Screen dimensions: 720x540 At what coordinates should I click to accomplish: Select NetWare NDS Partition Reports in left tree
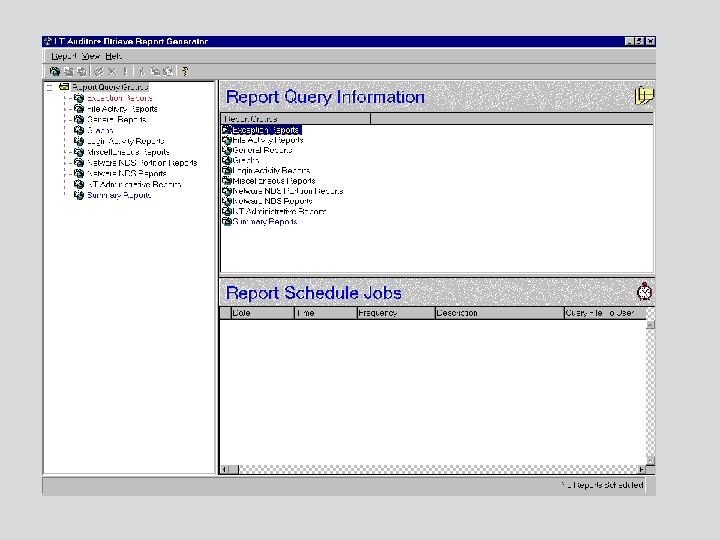coord(142,163)
